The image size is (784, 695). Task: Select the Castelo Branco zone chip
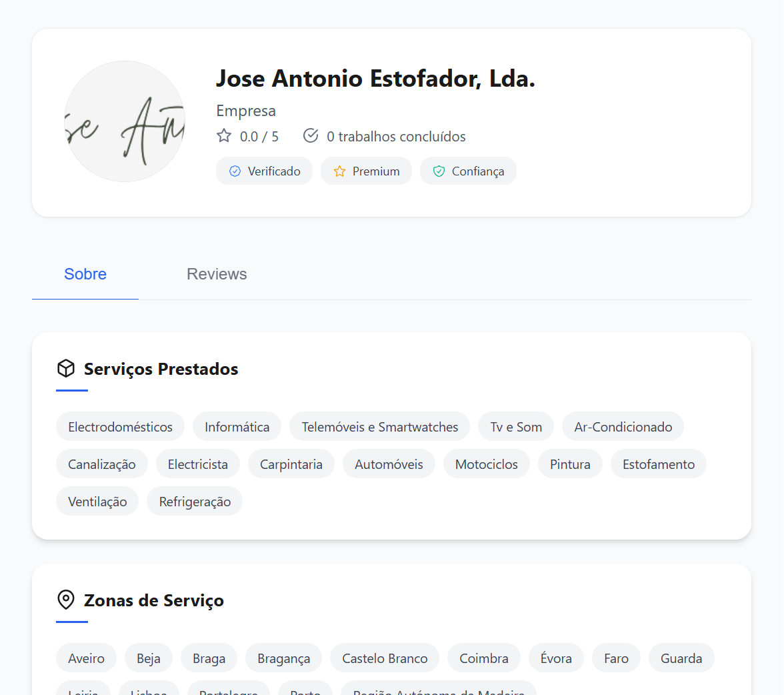(384, 658)
